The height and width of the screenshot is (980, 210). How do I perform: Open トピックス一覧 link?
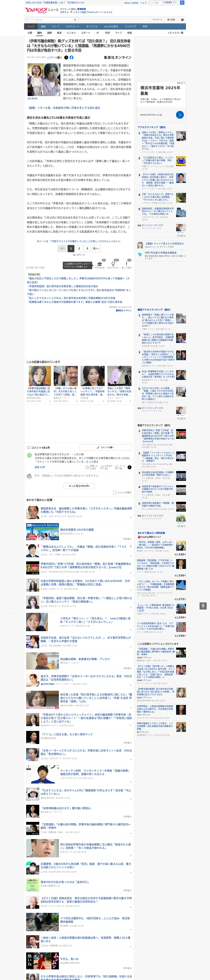[x=175, y=33]
